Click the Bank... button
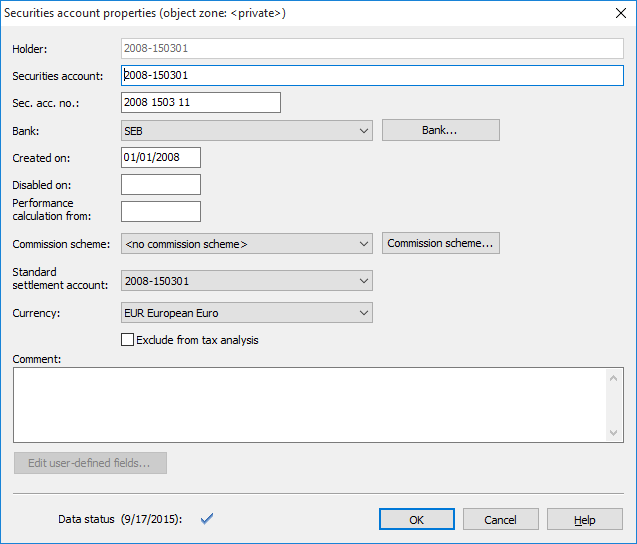 point(440,130)
